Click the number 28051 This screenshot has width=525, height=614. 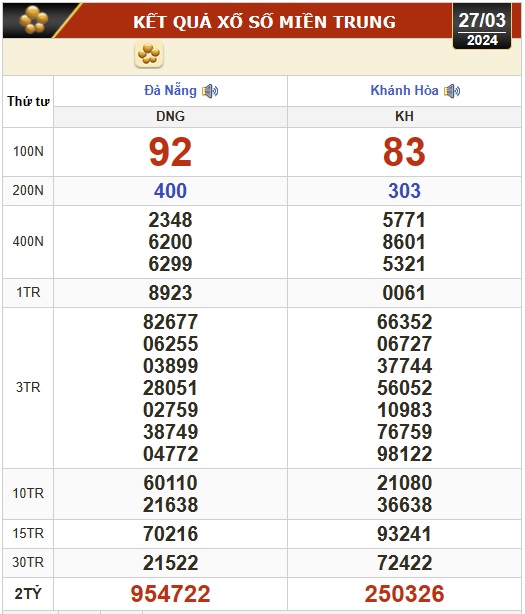pos(170,388)
